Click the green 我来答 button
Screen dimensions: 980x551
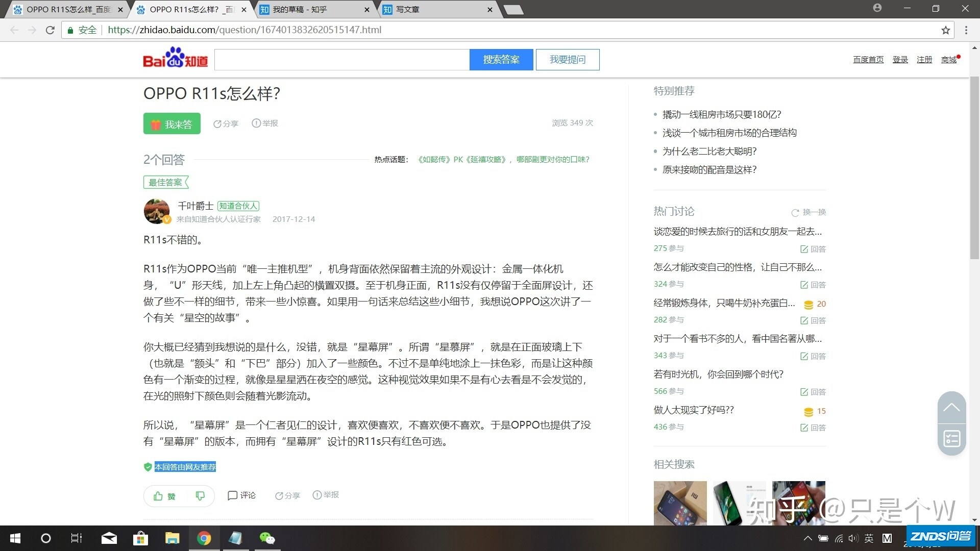click(171, 123)
